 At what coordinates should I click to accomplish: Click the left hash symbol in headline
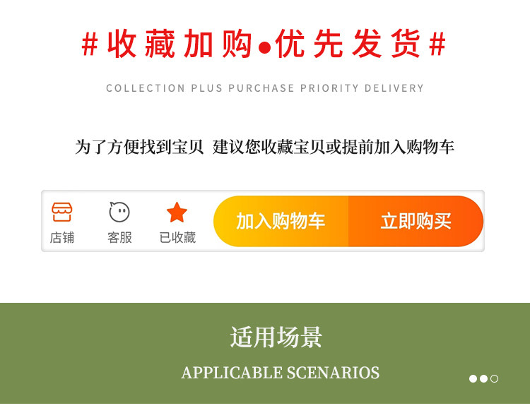click(x=90, y=44)
